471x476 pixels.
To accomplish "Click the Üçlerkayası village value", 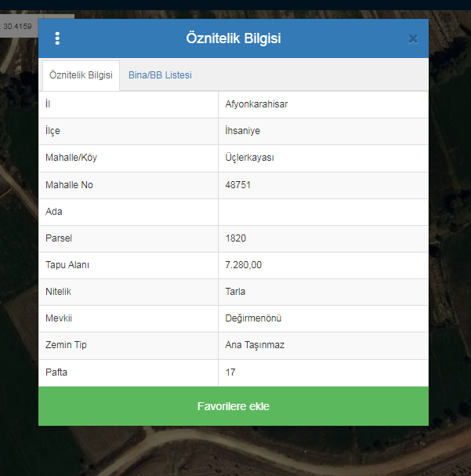I will [x=249, y=158].
